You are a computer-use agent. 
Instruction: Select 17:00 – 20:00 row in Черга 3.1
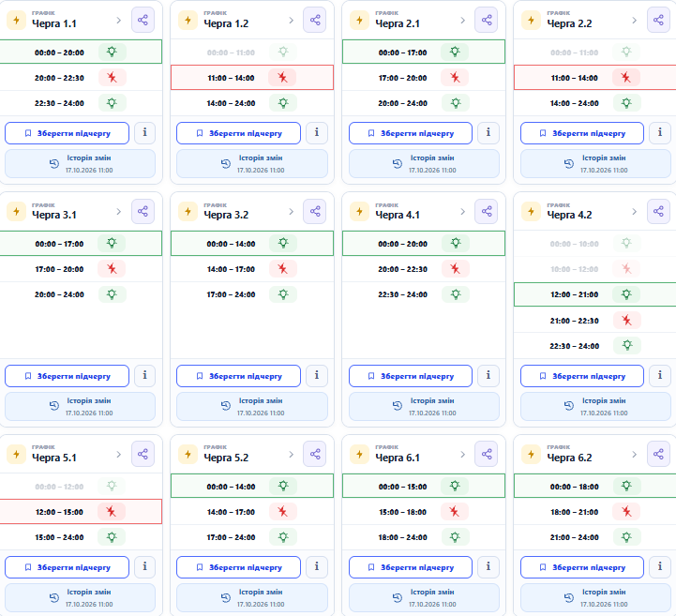point(81,269)
